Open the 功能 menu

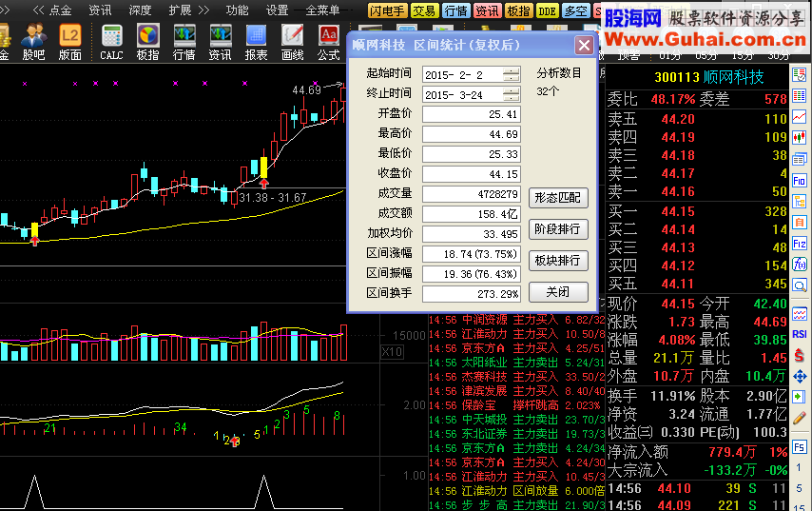(237, 10)
